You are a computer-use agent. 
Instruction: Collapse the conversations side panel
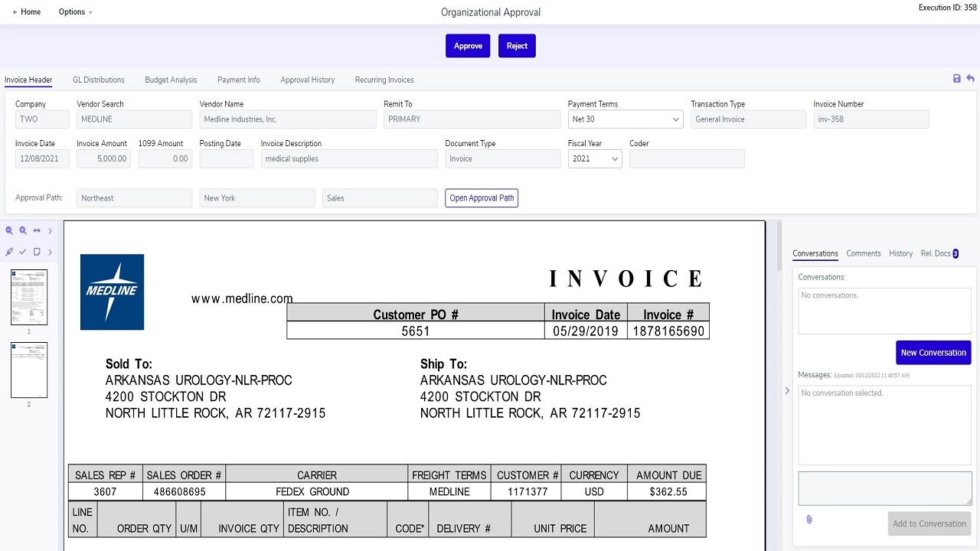(786, 391)
